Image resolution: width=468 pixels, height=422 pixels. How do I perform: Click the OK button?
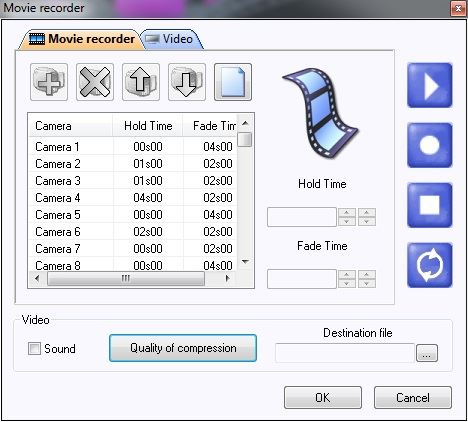[323, 398]
